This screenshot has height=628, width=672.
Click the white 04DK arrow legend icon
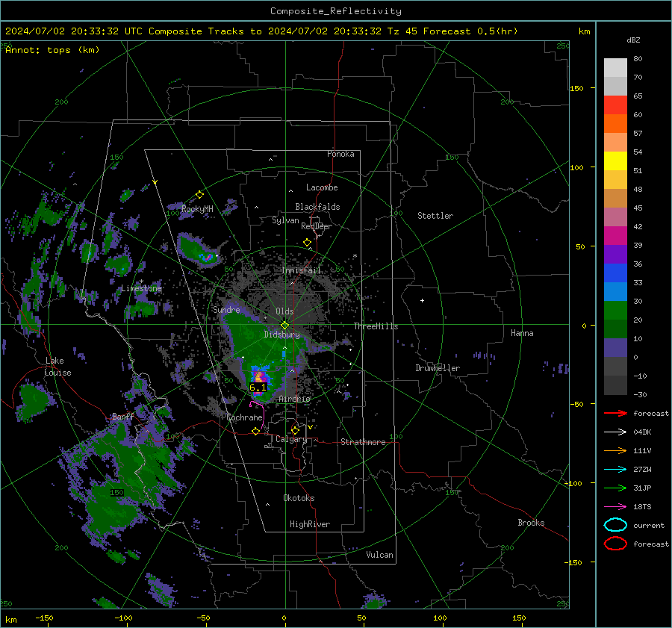[x=615, y=432]
